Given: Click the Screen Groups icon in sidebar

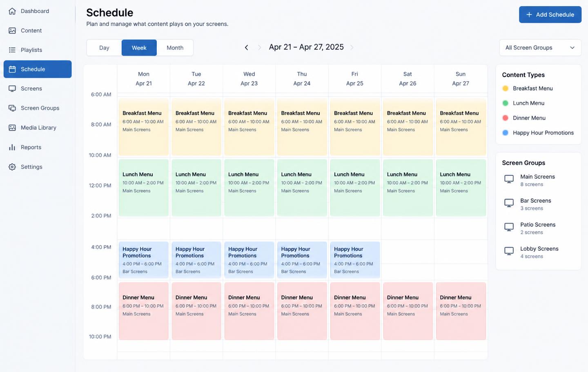Looking at the screenshot, I should click(12, 108).
